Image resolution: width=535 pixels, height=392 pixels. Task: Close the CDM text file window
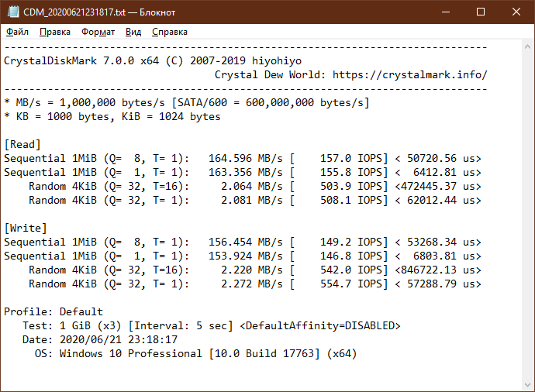coord(516,12)
